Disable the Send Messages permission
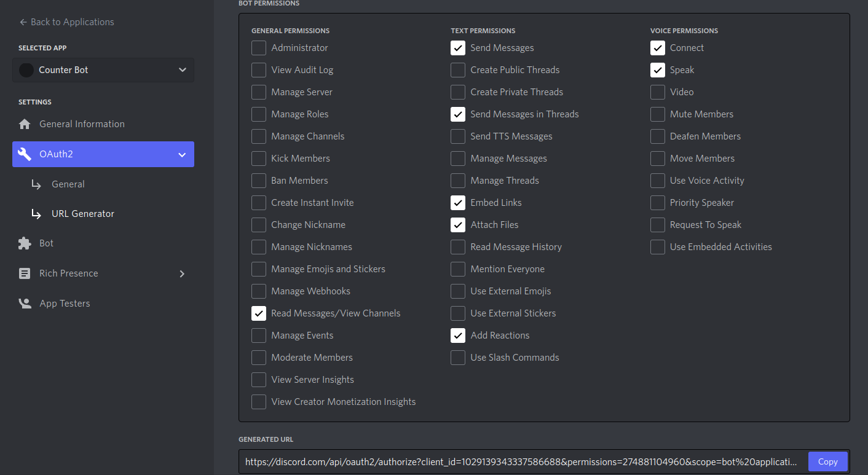This screenshot has height=475, width=868. [458, 48]
